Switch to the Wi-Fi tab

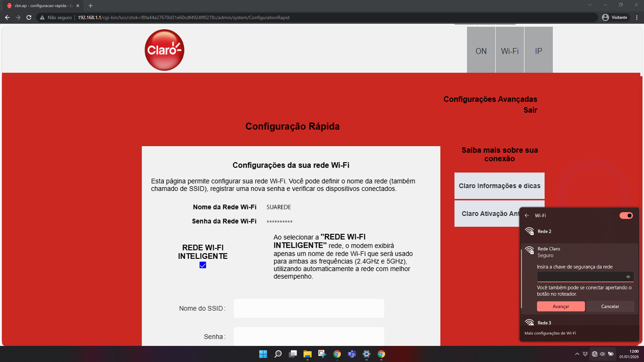pos(509,51)
